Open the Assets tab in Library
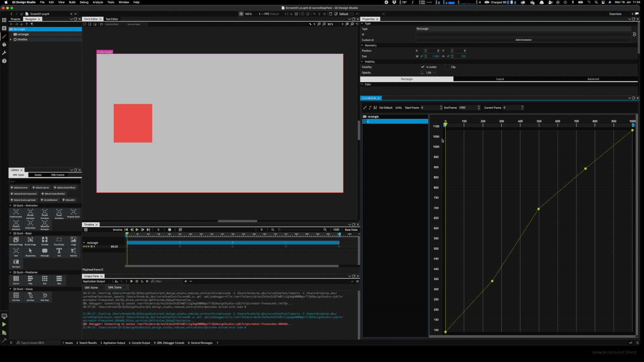Viewport: 644px width, 362px height. tap(38, 175)
